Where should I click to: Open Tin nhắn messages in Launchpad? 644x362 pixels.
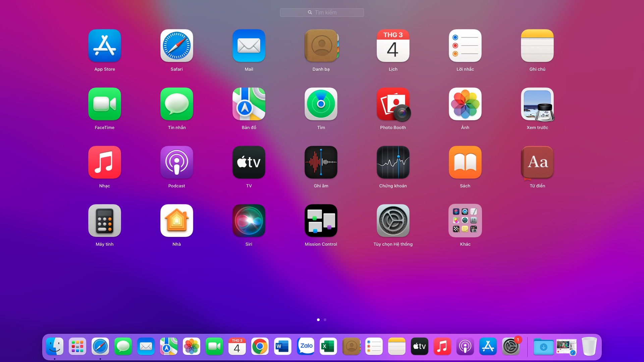coord(177,104)
